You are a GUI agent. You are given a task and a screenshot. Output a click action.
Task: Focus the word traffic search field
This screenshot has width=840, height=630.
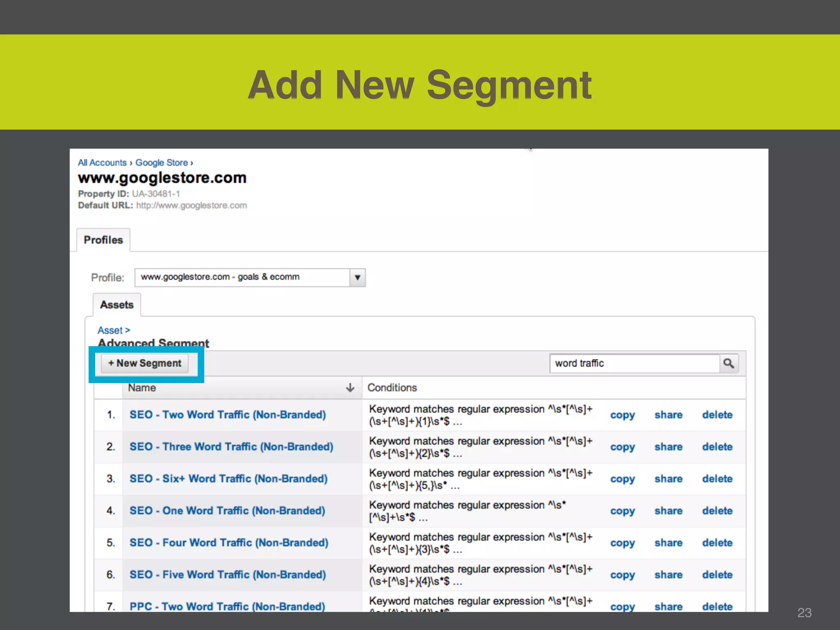coord(634,363)
